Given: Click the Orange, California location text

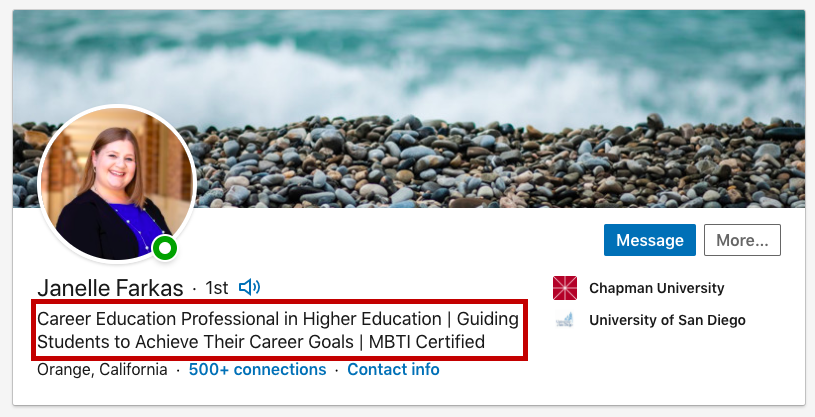Looking at the screenshot, I should (x=102, y=369).
